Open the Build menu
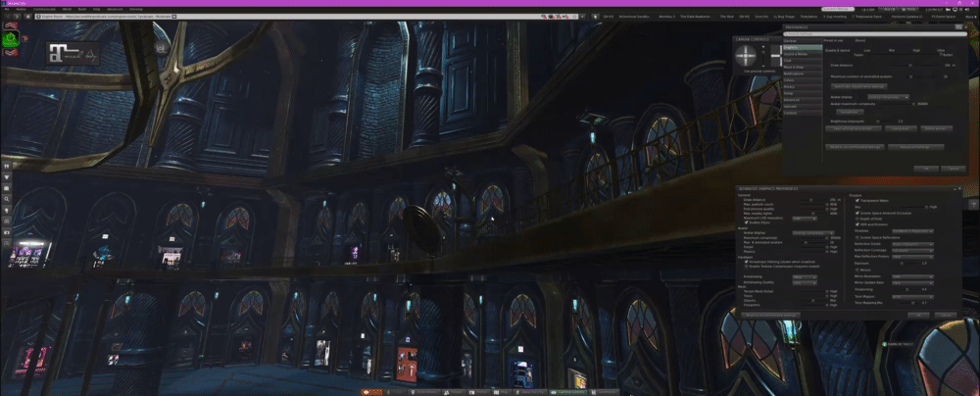Screen dimensions: 980x396 click(x=81, y=10)
